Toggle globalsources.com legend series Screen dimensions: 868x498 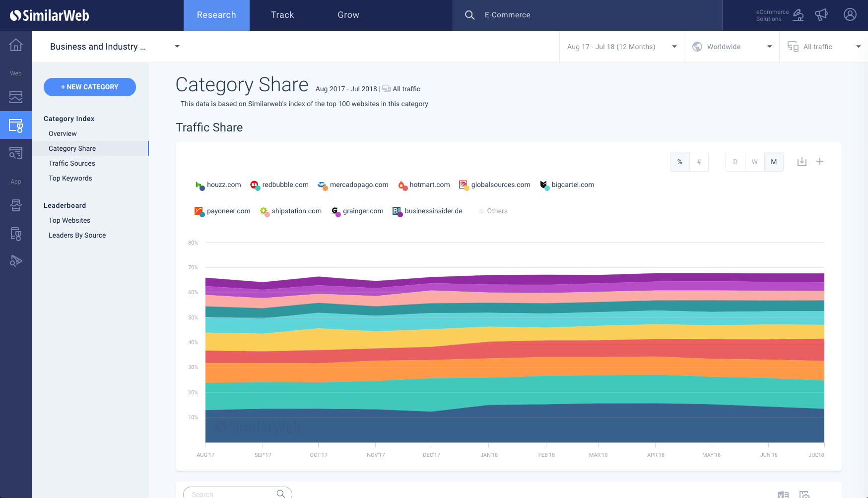(495, 185)
